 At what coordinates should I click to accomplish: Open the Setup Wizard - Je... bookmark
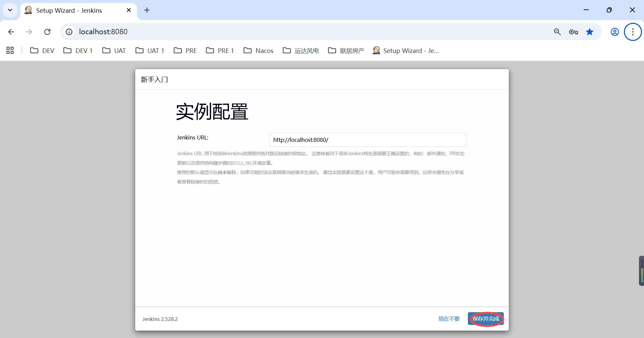tap(406, 51)
